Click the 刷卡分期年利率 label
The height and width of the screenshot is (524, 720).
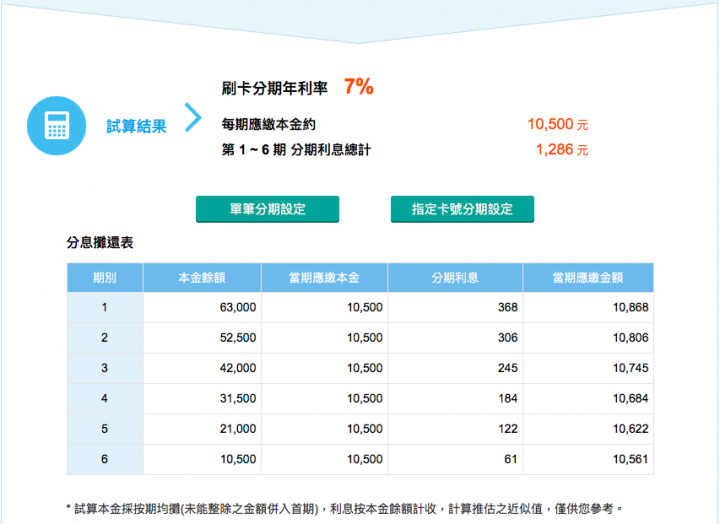(275, 88)
